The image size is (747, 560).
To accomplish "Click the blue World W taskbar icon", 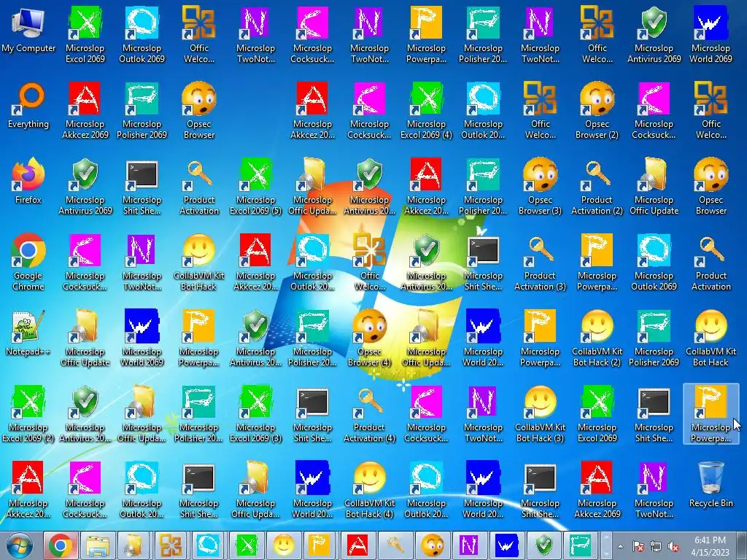I will click(506, 545).
